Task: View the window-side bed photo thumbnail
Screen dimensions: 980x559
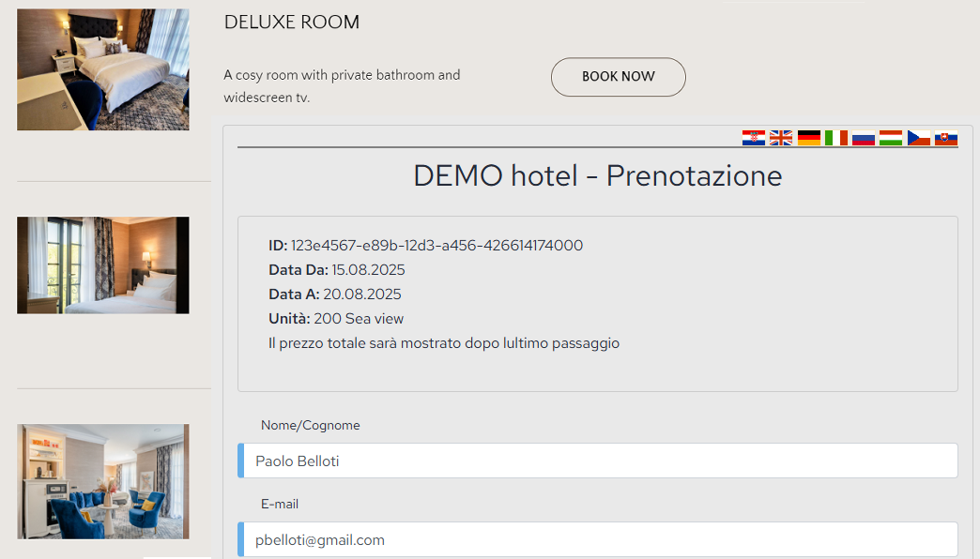Action: pyautogui.click(x=102, y=265)
